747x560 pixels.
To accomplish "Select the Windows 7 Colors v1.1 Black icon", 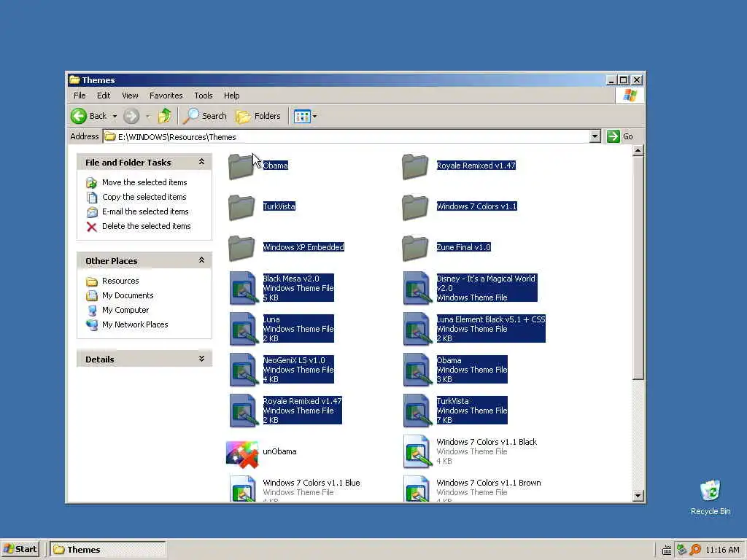I will 417,451.
